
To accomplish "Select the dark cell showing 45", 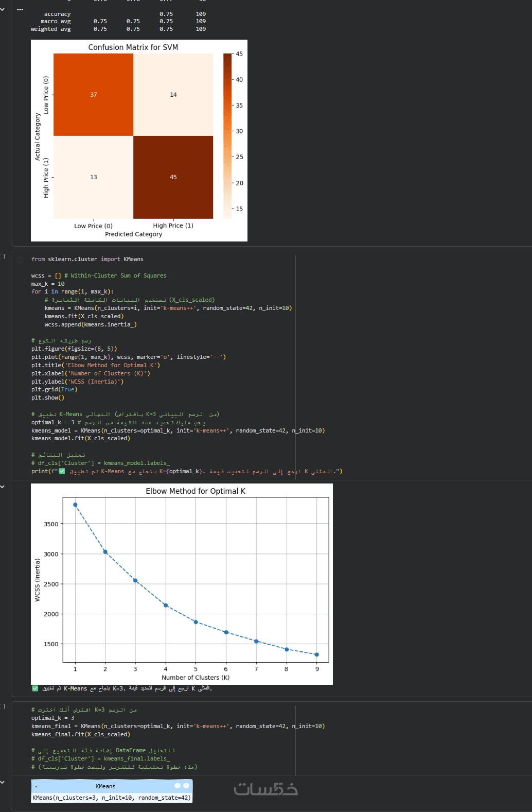I will click(173, 177).
